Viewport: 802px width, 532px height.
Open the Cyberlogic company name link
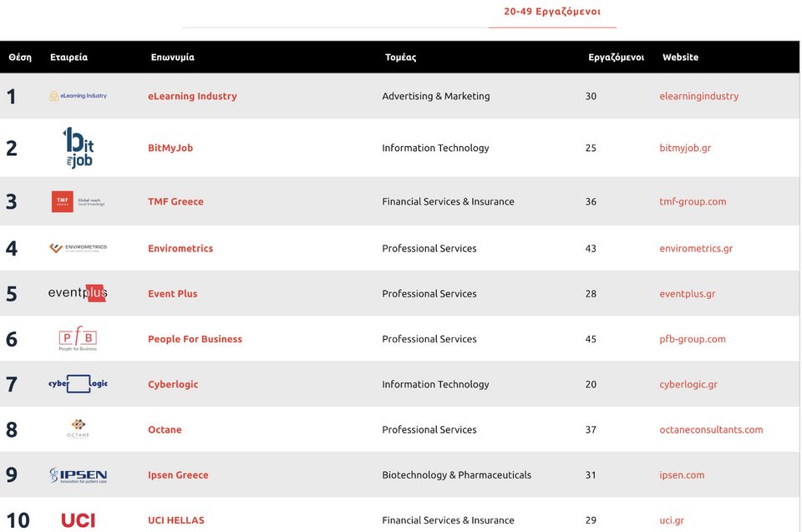click(x=173, y=384)
